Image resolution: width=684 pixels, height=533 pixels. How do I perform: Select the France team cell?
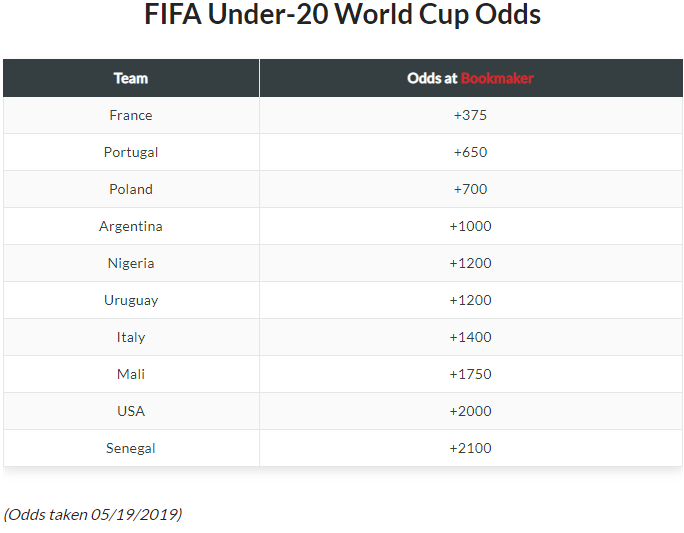click(131, 115)
